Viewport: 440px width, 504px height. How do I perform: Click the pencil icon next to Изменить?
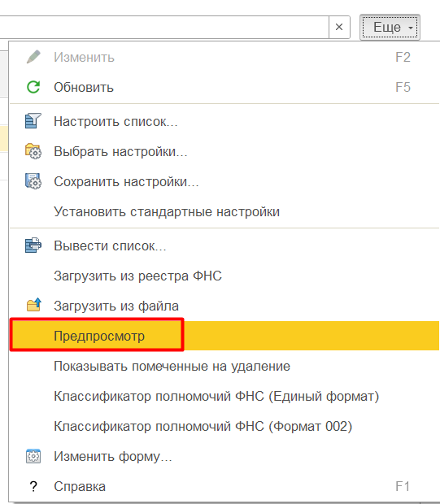click(33, 57)
